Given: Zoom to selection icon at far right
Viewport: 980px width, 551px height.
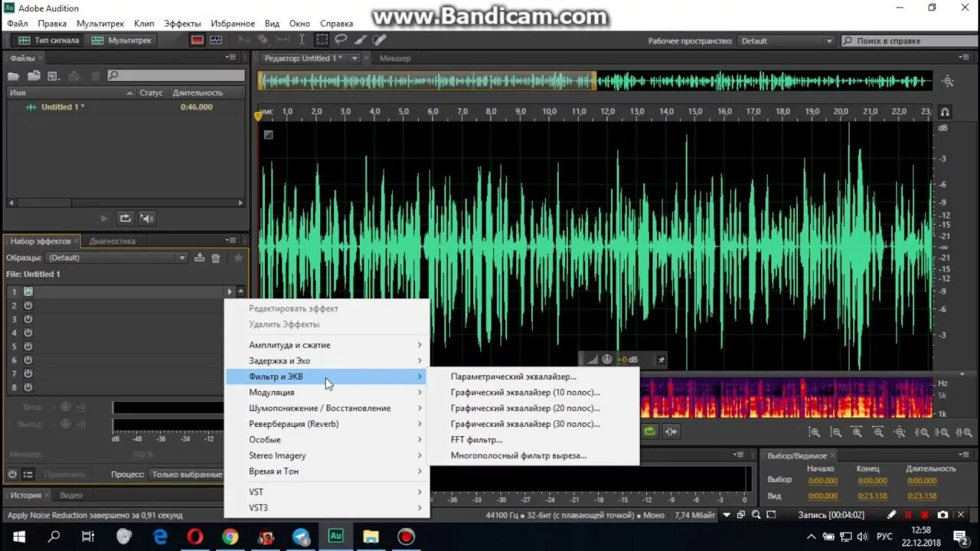Looking at the screenshot, I should pyautogui.click(x=964, y=432).
